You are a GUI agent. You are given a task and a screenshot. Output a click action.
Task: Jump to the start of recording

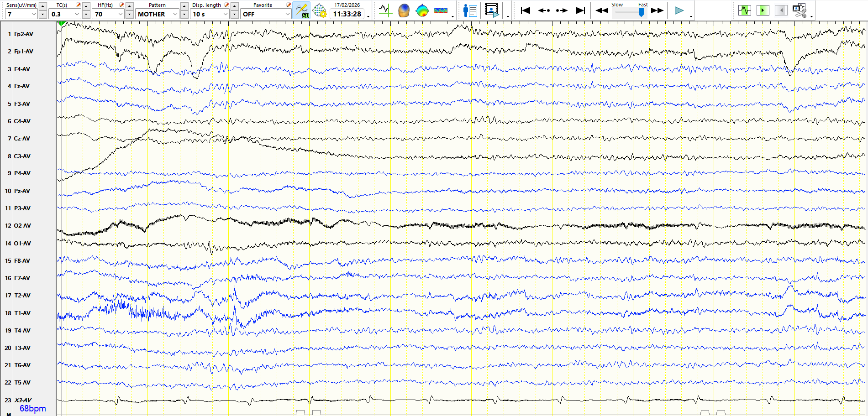(526, 10)
